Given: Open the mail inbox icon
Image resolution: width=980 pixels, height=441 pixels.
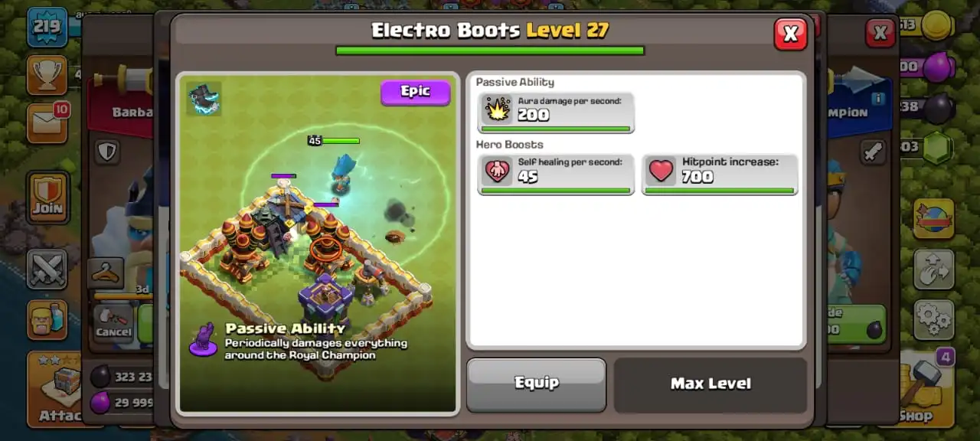Looking at the screenshot, I should pyautogui.click(x=47, y=122).
